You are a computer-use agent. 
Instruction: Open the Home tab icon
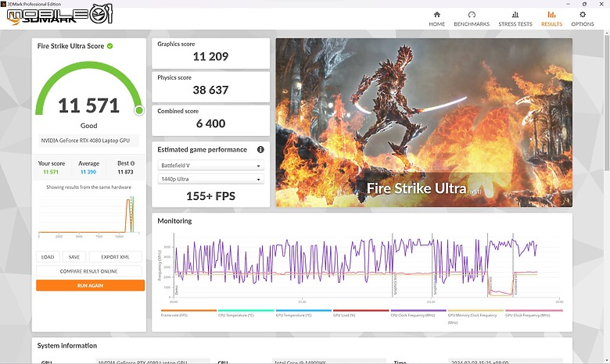437,15
